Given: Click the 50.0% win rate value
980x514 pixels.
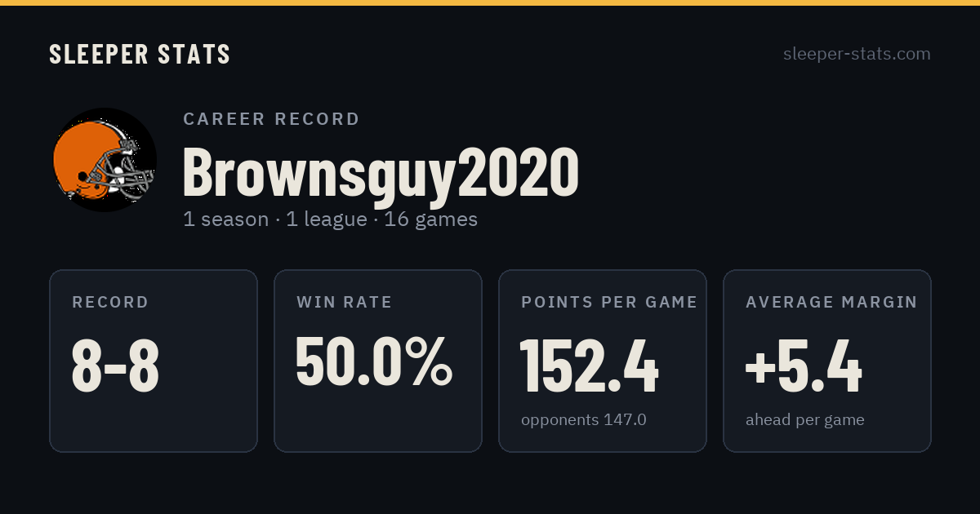Looking at the screenshot, I should click(x=374, y=362).
